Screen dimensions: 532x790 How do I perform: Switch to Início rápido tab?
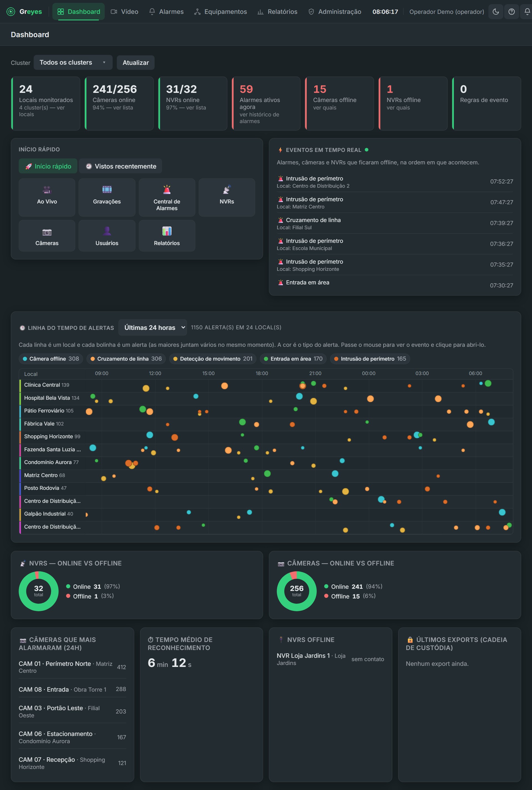[48, 166]
